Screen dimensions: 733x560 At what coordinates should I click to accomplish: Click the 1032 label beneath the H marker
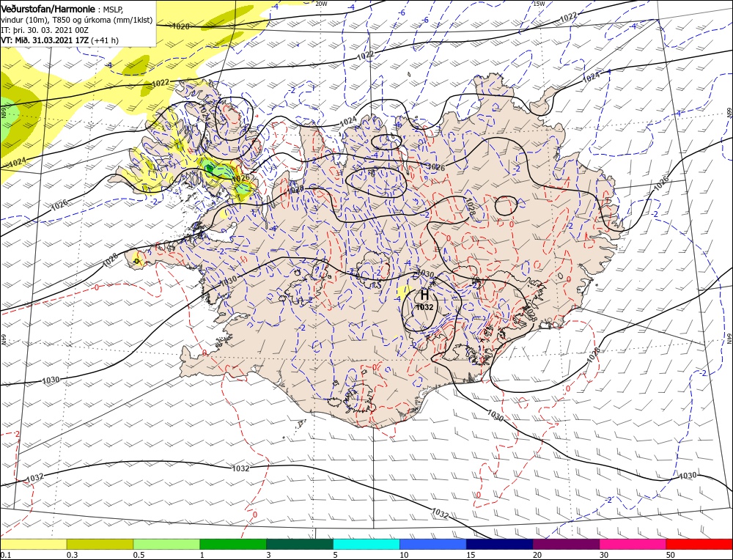pyautogui.click(x=425, y=307)
